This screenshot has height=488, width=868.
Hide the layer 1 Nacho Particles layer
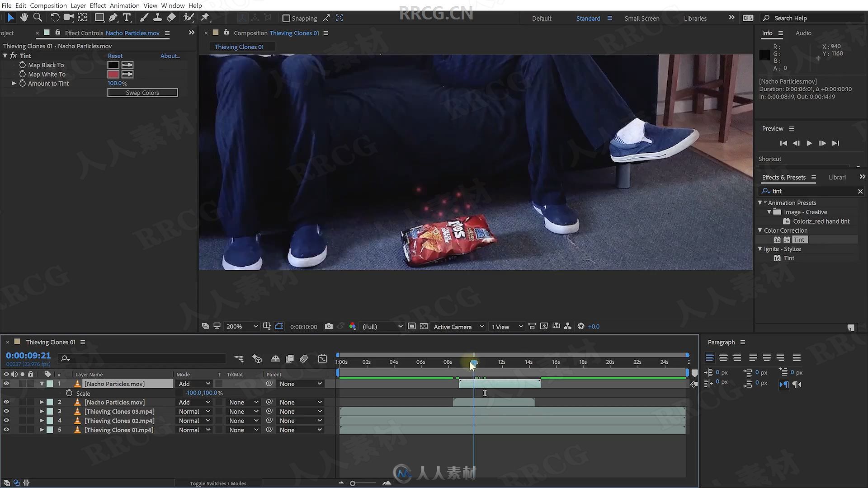6,384
